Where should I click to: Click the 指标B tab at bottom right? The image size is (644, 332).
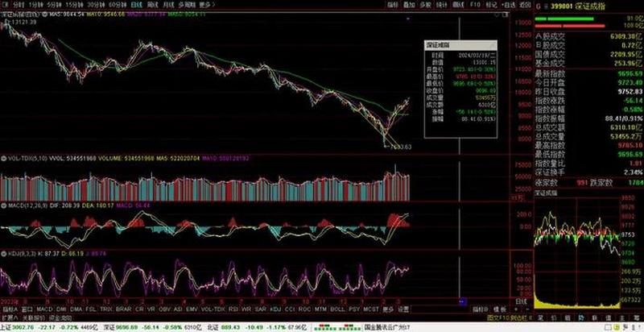(x=480, y=309)
